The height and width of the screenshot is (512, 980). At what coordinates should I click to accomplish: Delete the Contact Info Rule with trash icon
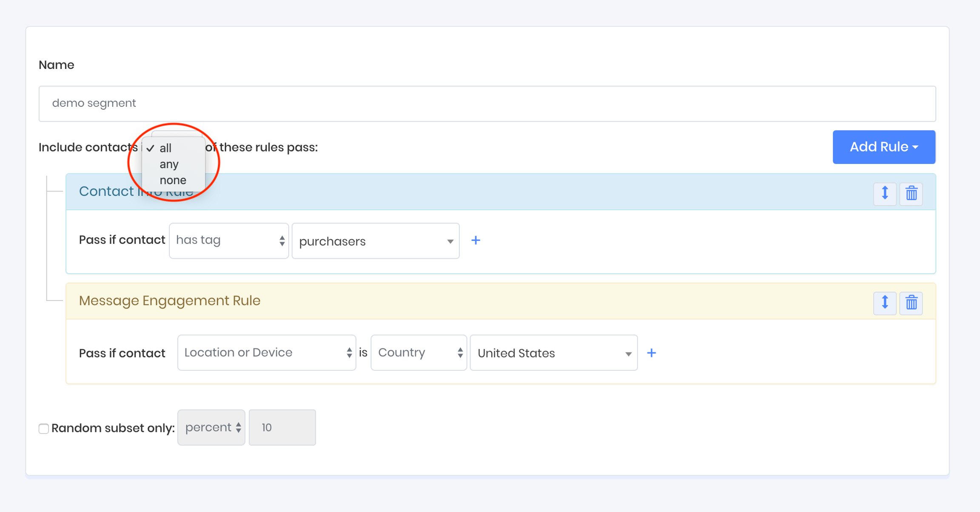click(911, 193)
